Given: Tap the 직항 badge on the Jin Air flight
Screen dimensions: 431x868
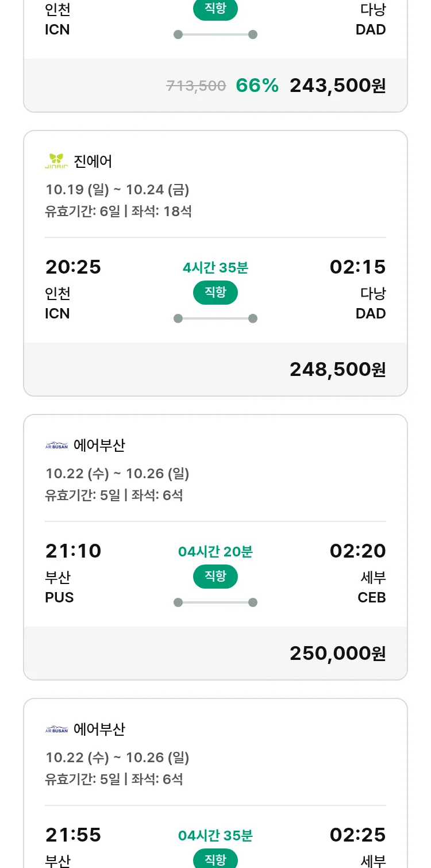Looking at the screenshot, I should (215, 293).
